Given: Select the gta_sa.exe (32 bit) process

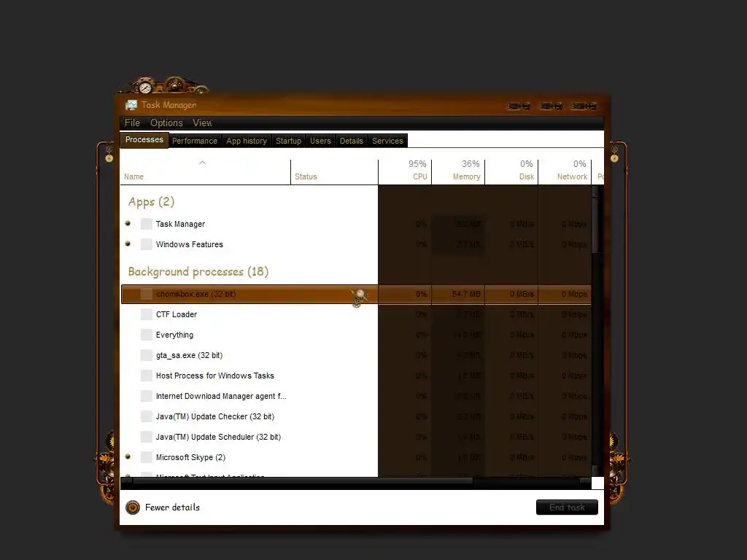Looking at the screenshot, I should 356,355.
